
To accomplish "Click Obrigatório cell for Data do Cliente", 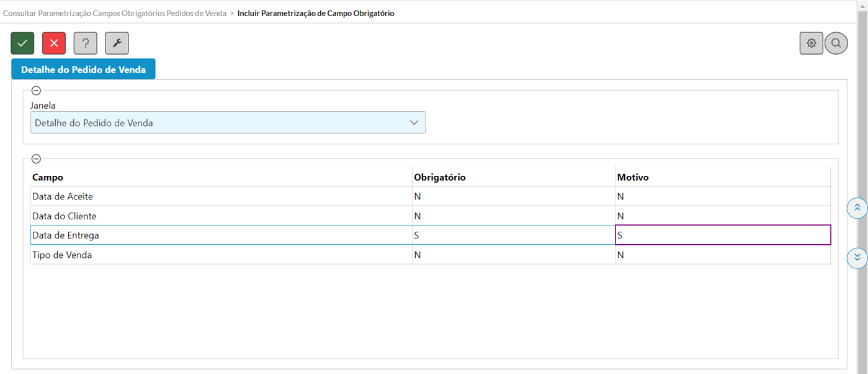I will coord(514,216).
